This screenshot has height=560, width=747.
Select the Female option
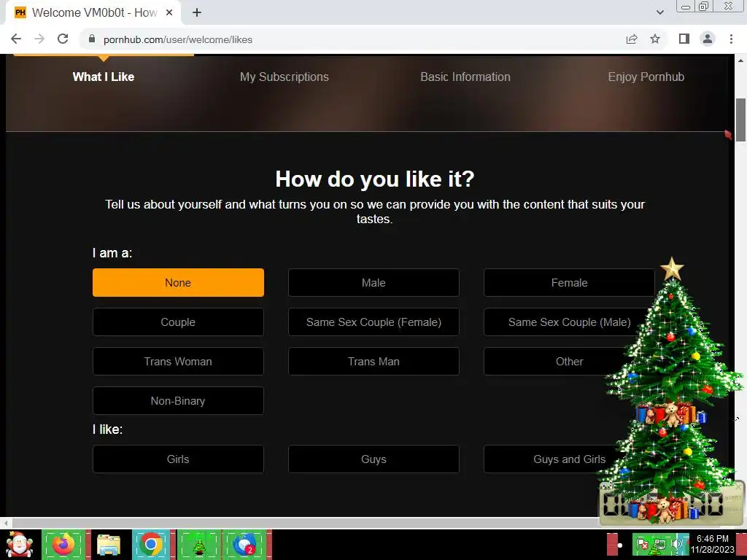click(569, 282)
